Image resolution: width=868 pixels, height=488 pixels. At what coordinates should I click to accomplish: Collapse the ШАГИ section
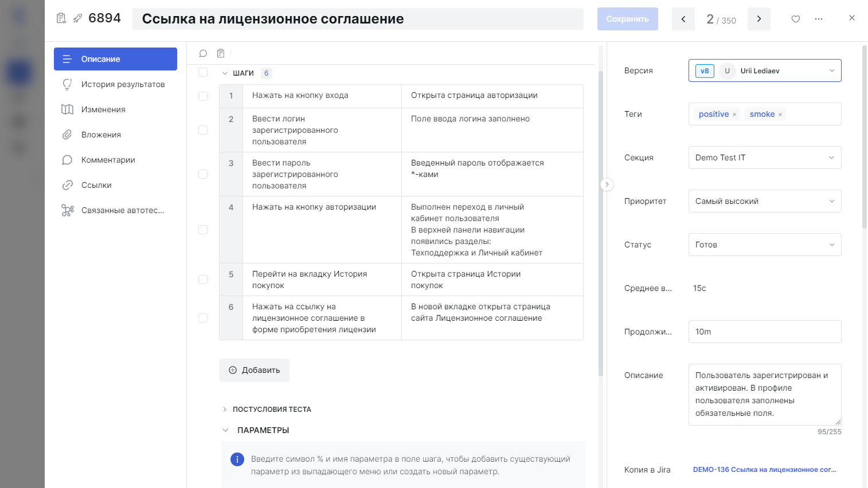point(225,73)
